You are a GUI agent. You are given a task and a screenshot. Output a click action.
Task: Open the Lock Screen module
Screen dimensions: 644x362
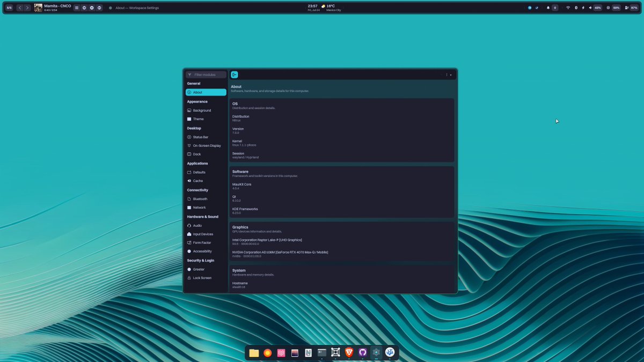point(206,278)
